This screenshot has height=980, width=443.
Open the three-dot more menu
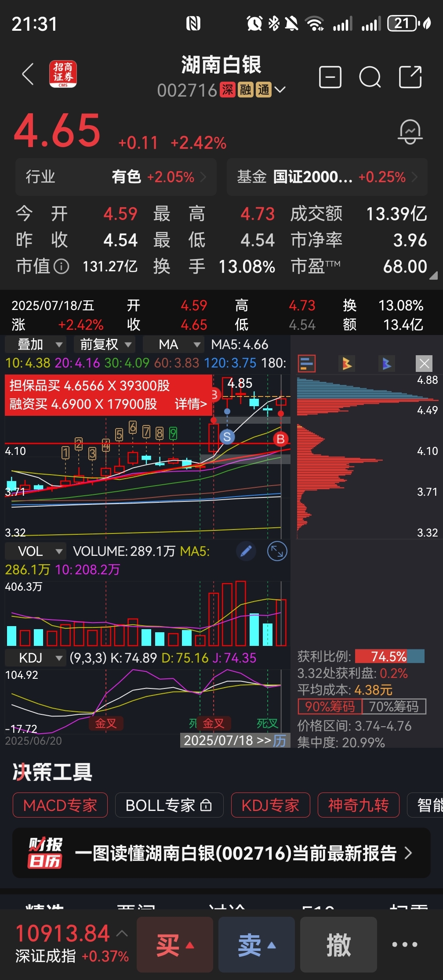click(405, 944)
